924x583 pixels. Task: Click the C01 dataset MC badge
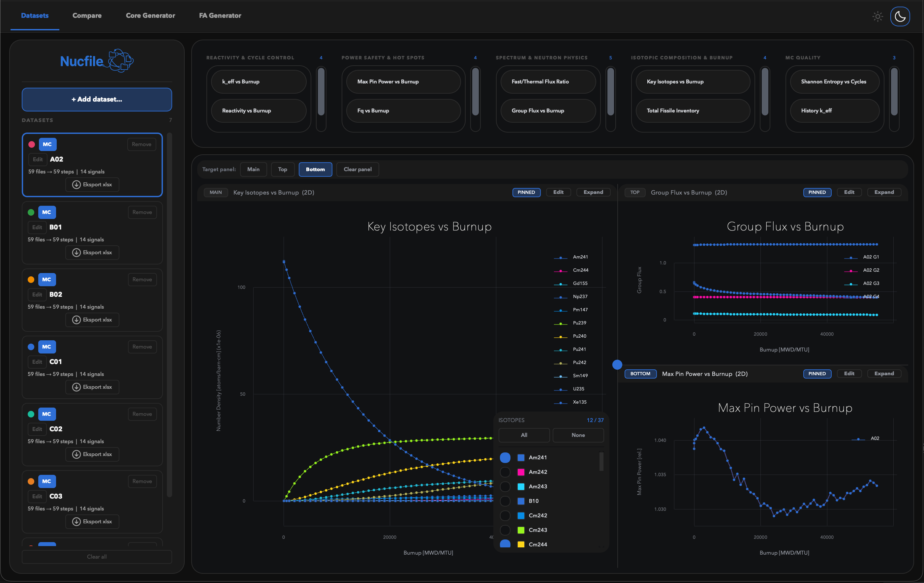tap(47, 347)
